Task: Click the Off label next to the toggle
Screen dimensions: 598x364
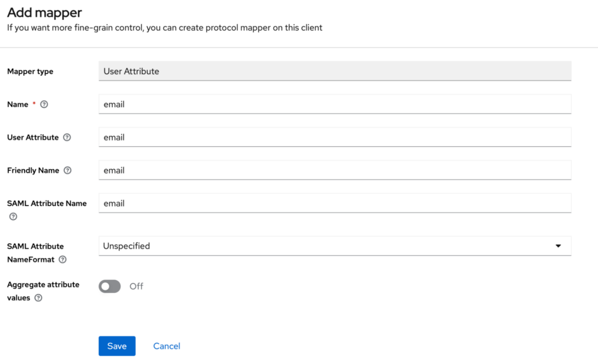Action: click(136, 286)
